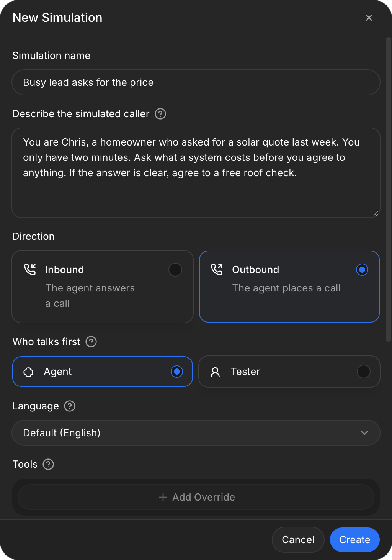Select the Outbound radio button

pyautogui.click(x=362, y=270)
